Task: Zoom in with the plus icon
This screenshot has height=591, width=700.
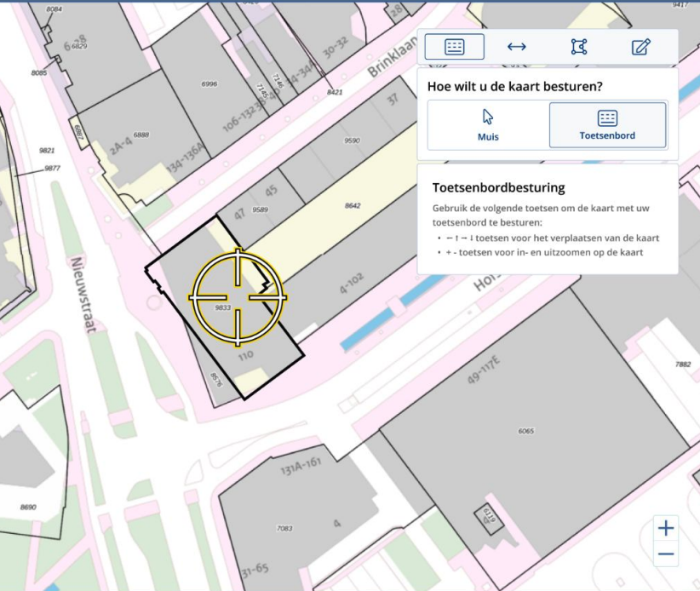Action: [666, 529]
